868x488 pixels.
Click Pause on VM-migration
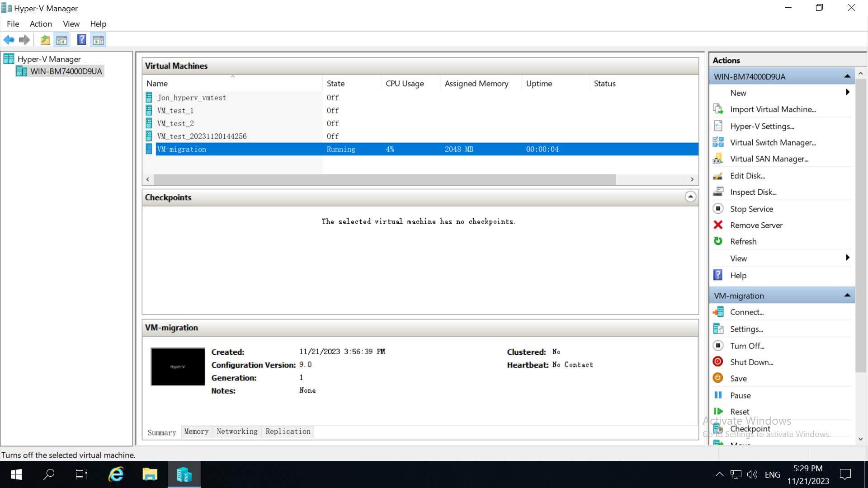[741, 394]
